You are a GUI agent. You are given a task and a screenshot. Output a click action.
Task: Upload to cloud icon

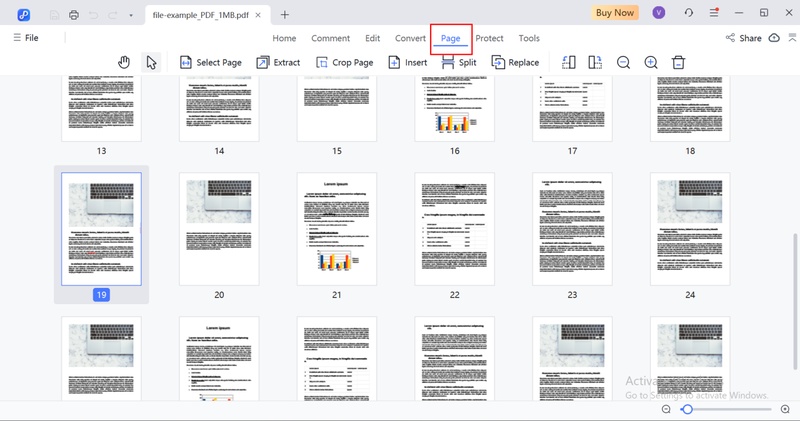pos(774,38)
